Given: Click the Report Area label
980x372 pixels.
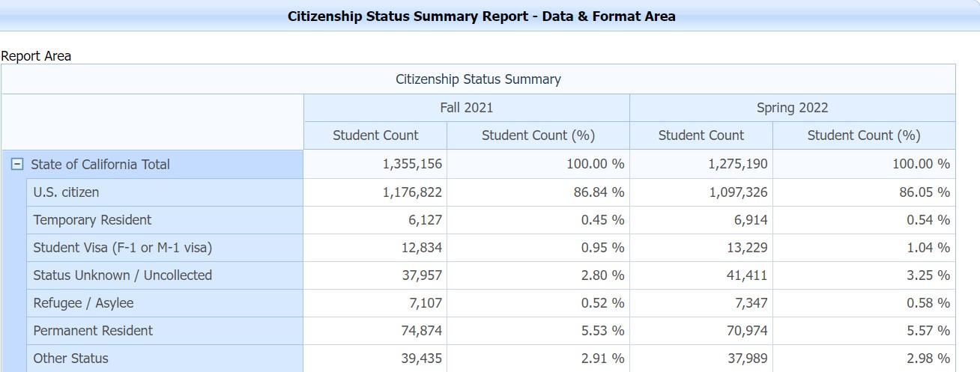Looking at the screenshot, I should coord(36,56).
